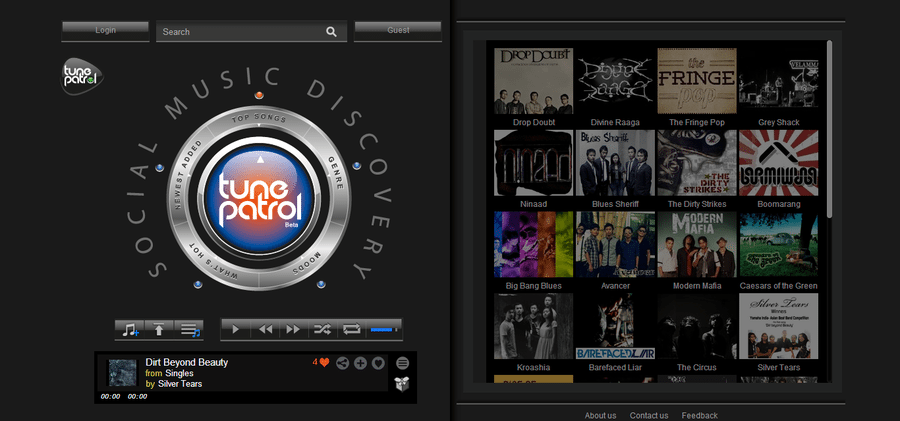Click the song title Dirt Beyond Beauty
The width and height of the screenshot is (900, 421).
[x=187, y=362]
